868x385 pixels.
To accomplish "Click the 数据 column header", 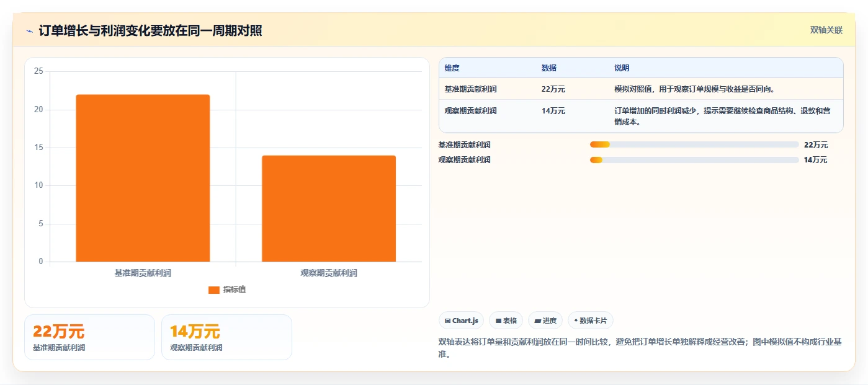I will 549,68.
